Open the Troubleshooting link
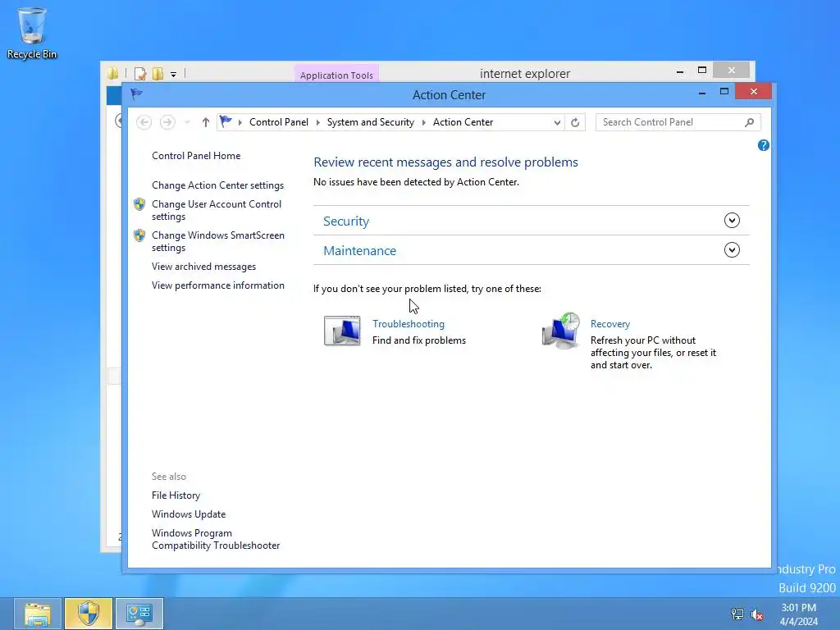This screenshot has height=630, width=840. 409,324
